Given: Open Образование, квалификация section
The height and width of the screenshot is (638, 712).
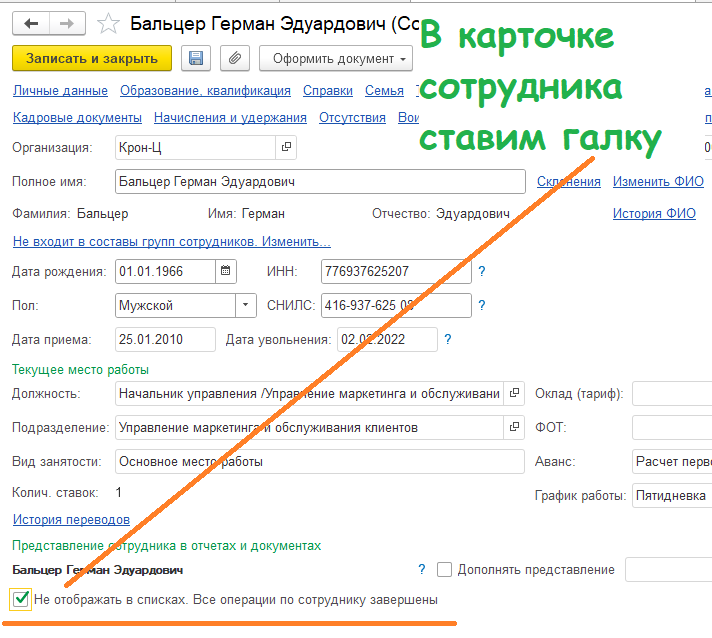Looking at the screenshot, I should (x=205, y=91).
